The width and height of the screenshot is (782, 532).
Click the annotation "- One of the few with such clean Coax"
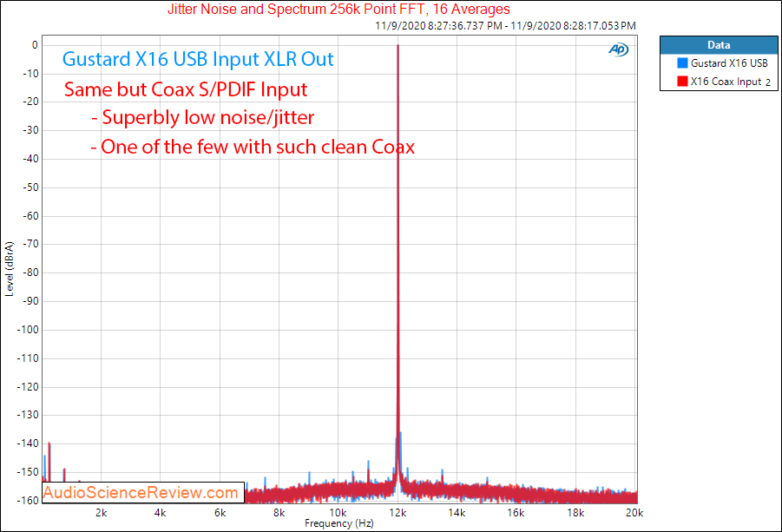pyautogui.click(x=253, y=147)
